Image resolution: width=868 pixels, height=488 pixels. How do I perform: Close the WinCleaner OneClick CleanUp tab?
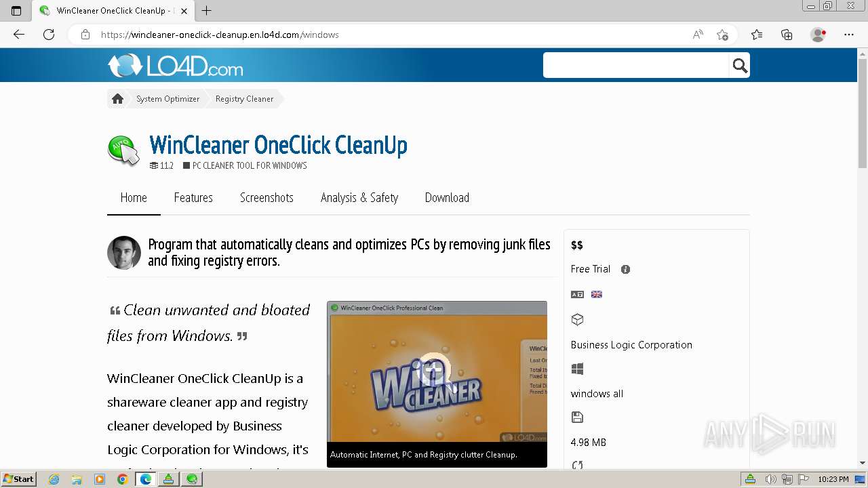184,11
